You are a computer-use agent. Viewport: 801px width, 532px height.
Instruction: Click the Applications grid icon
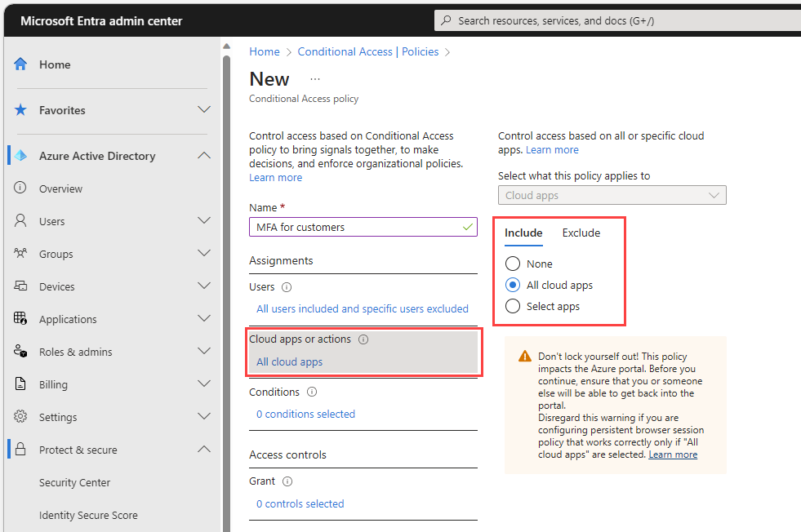click(20, 318)
